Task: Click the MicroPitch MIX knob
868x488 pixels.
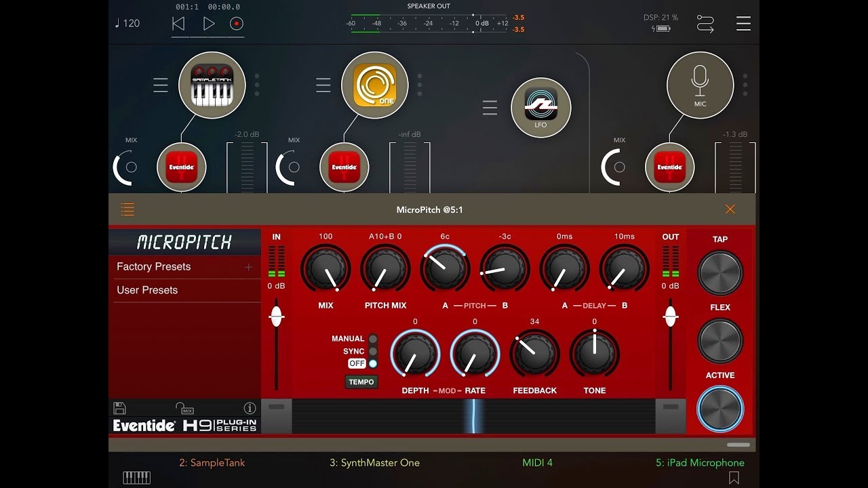Action: pos(325,268)
